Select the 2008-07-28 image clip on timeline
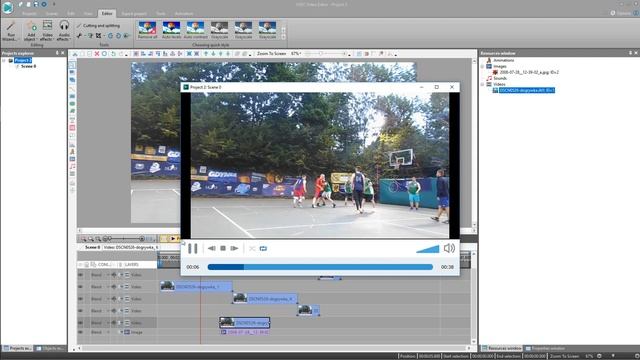 point(245,332)
